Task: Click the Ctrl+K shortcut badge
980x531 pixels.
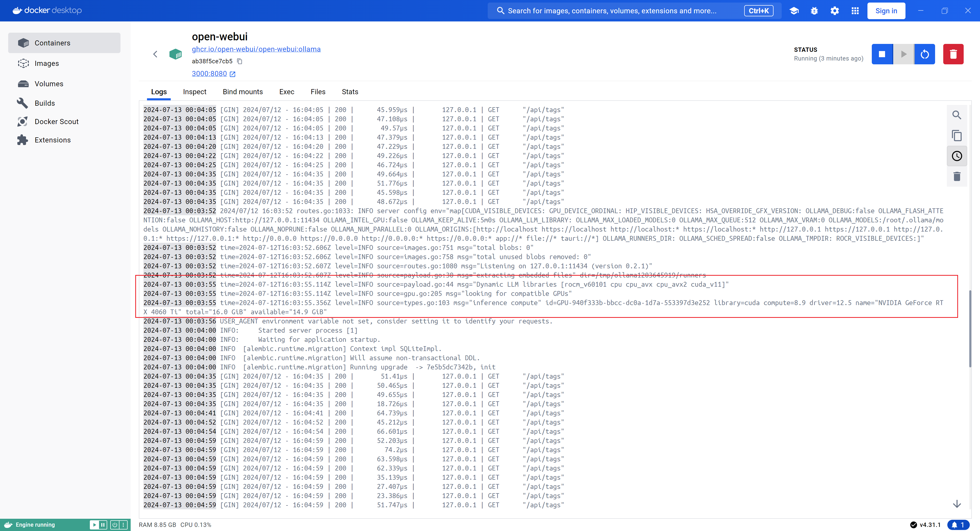Action: (758, 11)
